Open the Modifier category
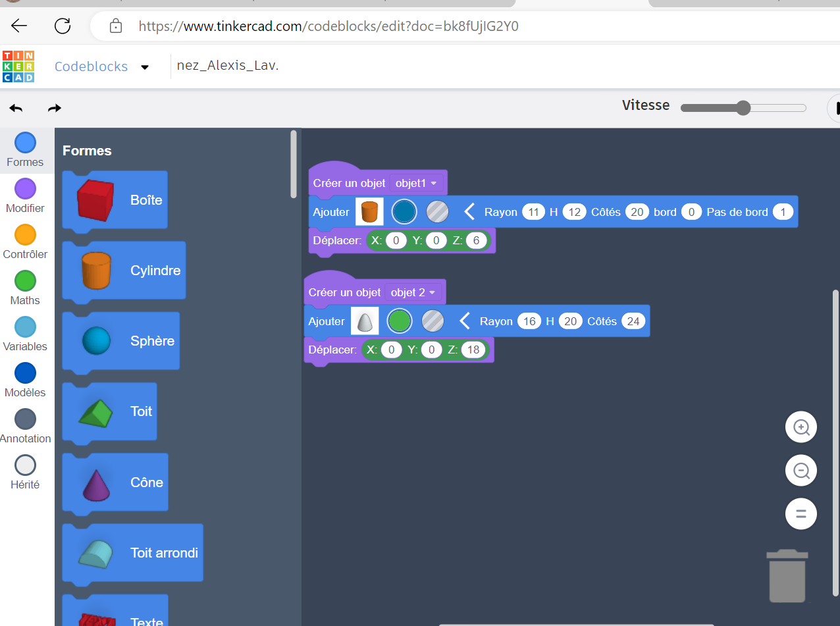Screen dimensions: 840x626 pos(25,196)
